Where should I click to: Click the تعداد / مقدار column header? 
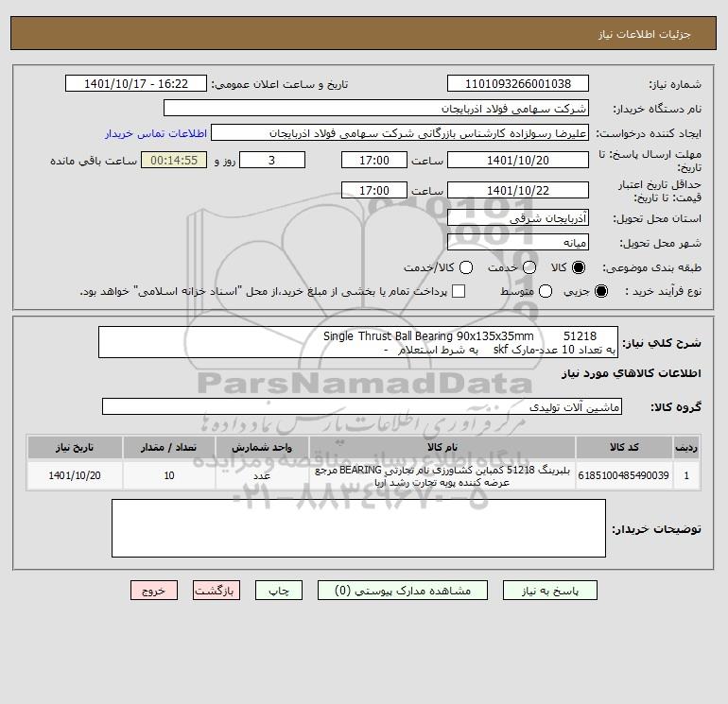click(168, 447)
